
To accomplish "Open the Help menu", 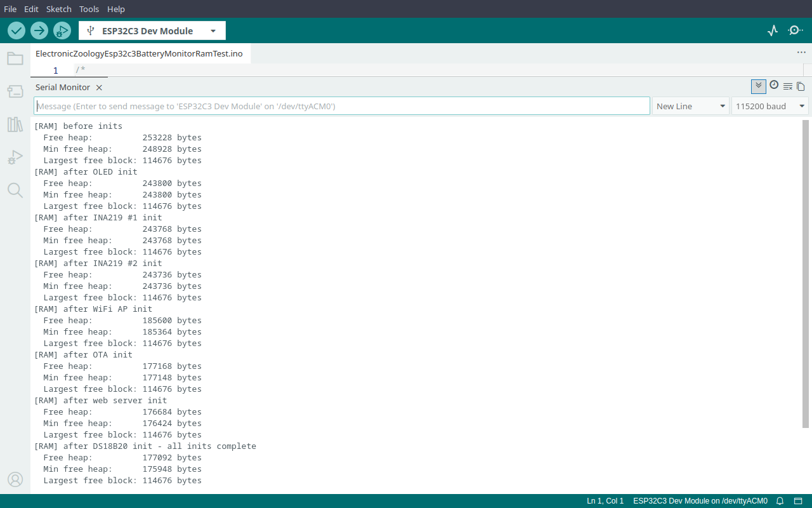I will click(x=116, y=9).
